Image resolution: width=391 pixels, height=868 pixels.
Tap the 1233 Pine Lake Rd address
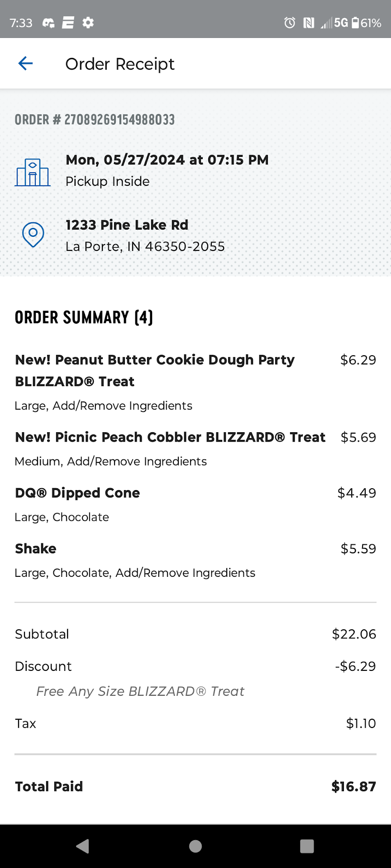127,225
